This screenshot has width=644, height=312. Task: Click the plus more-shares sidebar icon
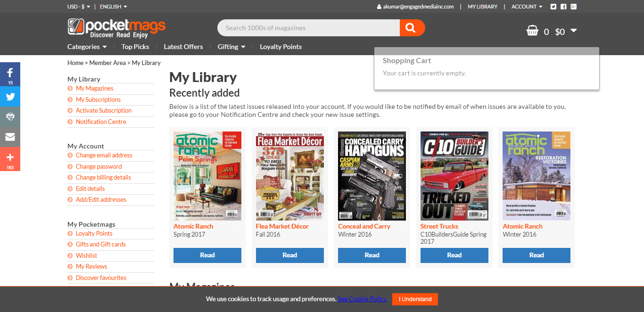point(10,159)
